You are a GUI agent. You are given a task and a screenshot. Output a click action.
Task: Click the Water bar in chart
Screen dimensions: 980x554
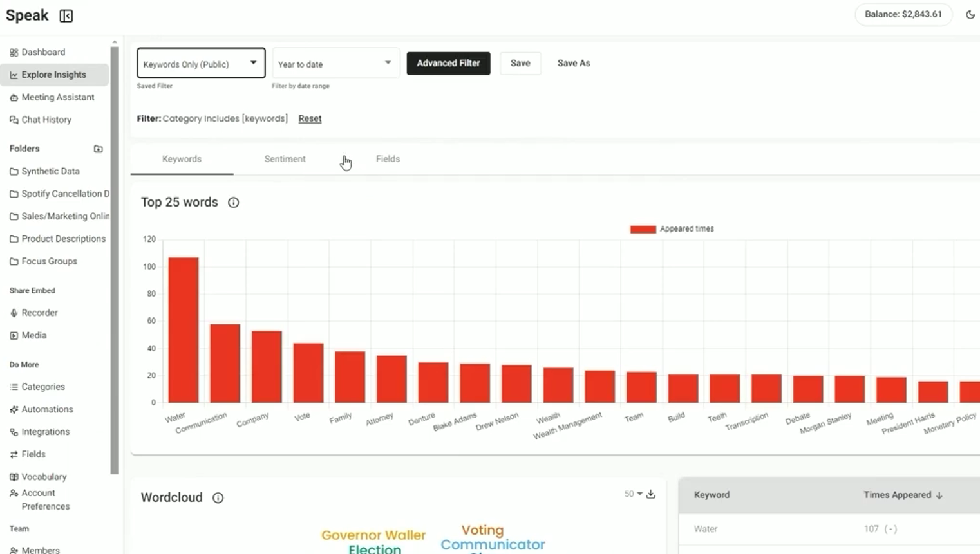[184, 330]
